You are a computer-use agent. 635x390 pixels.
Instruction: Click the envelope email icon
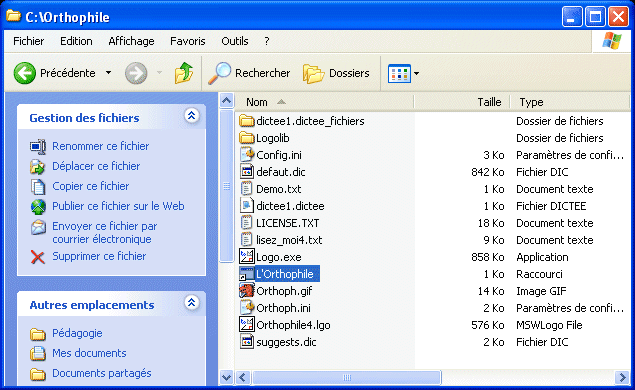[38, 227]
